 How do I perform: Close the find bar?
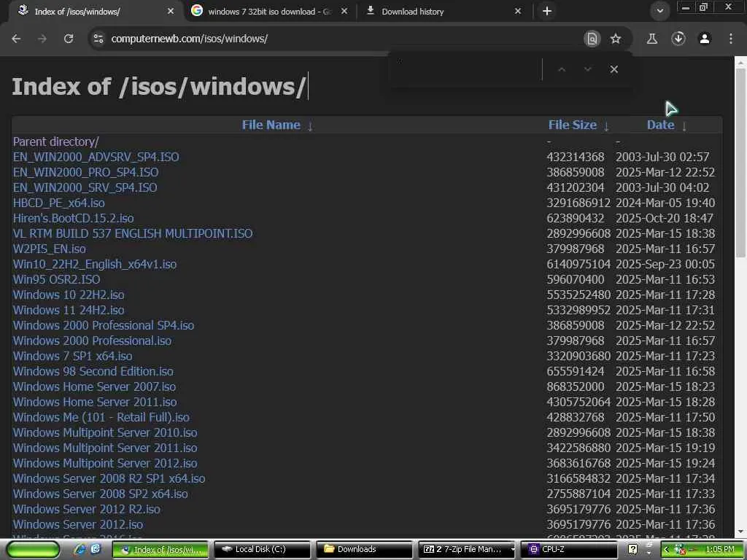point(614,69)
